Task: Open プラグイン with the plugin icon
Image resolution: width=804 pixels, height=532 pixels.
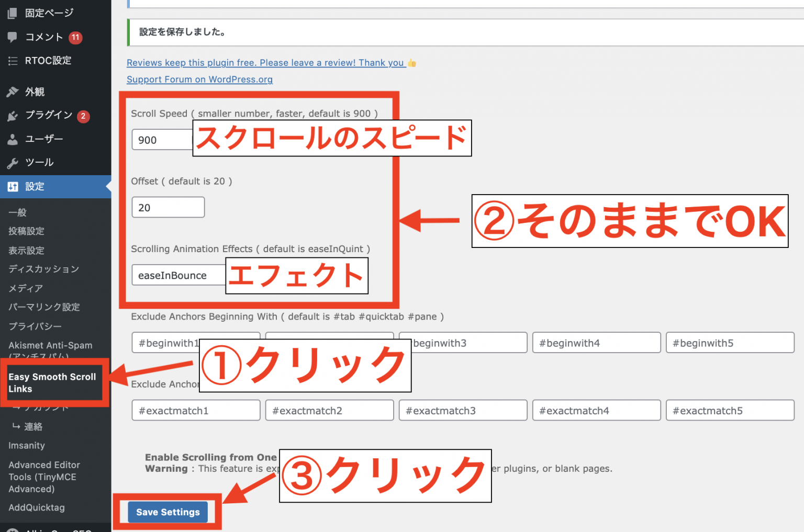Action: click(13, 116)
